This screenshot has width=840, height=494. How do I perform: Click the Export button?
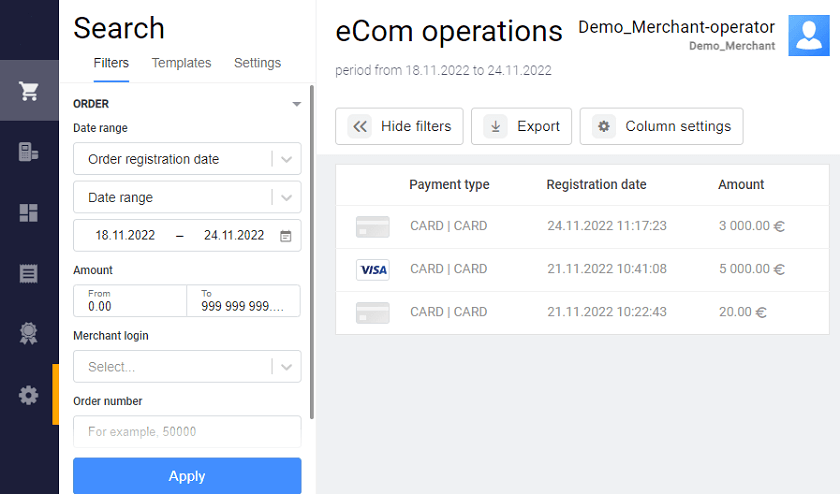coord(521,126)
